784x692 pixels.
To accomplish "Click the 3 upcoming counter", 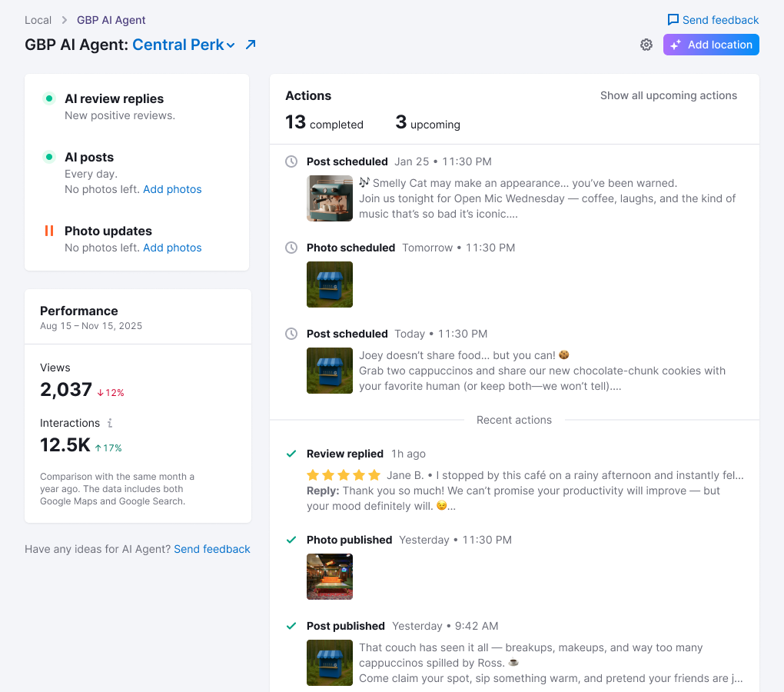I will tap(427, 122).
